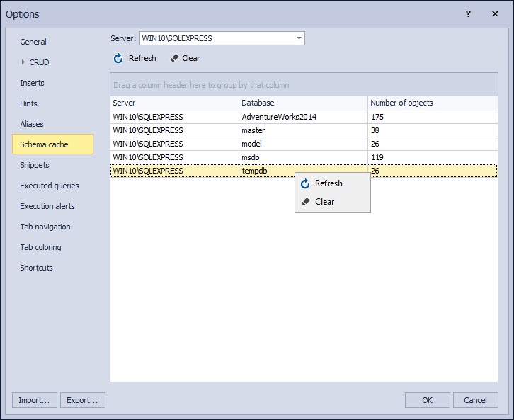The width and height of the screenshot is (514, 420).
Task: Click Server cell in the tempdb row
Action: coord(174,171)
